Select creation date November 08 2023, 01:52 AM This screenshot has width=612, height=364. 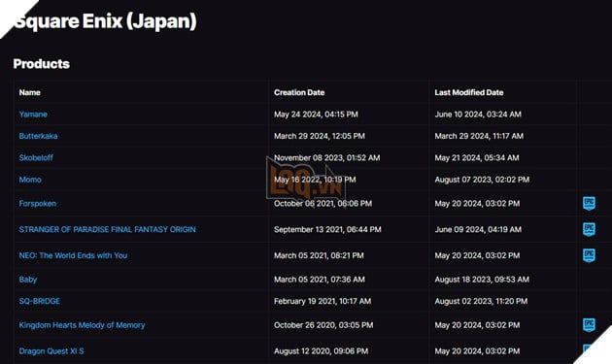coord(326,158)
